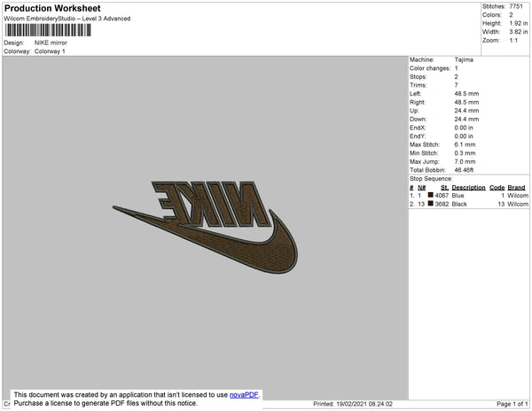Image resolution: width=532 pixels, height=411 pixels.
Task: Select the colorway value 'Colorway 1'
Action: 50,51
